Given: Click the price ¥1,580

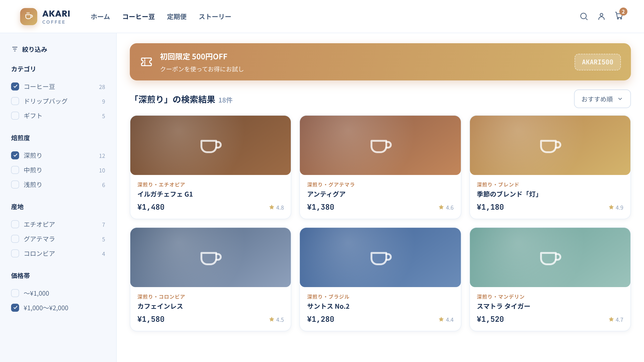Looking at the screenshot, I should click(151, 319).
